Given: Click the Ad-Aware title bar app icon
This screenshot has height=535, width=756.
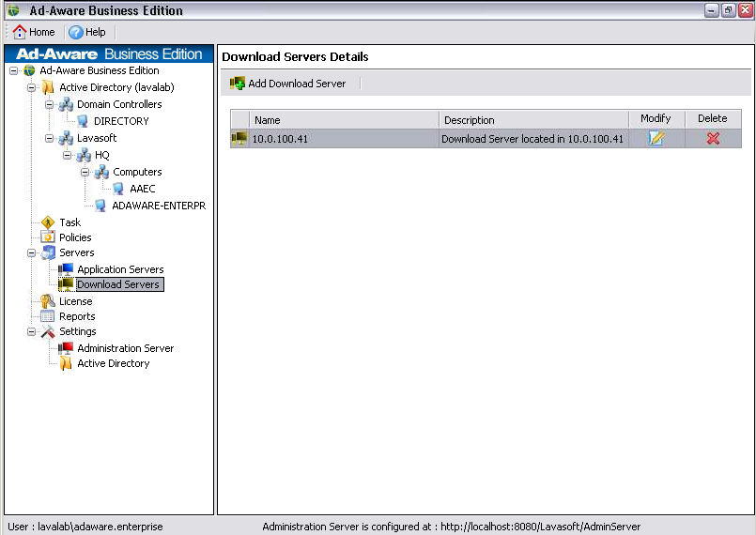Looking at the screenshot, I should 13,10.
